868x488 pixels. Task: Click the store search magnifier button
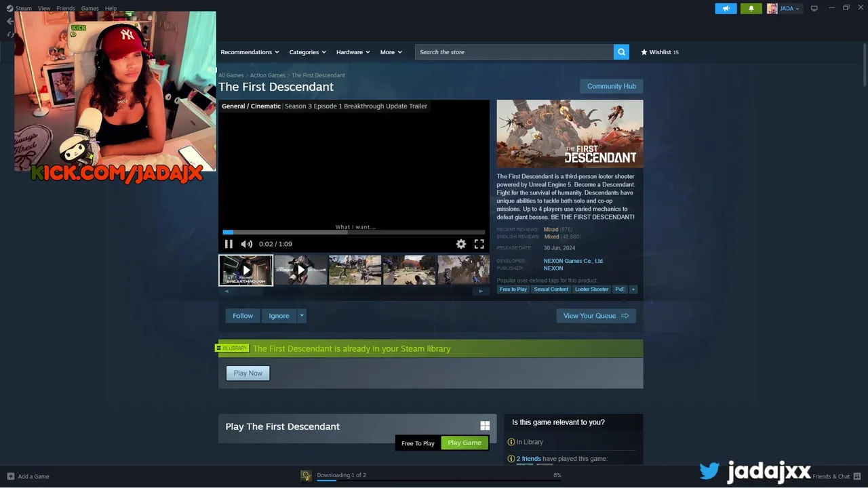[x=621, y=52]
